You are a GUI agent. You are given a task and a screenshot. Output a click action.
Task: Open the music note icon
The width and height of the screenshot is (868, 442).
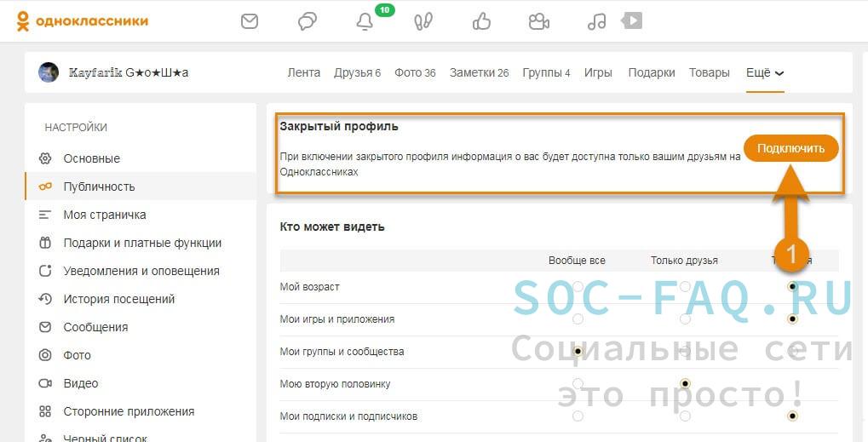597,21
